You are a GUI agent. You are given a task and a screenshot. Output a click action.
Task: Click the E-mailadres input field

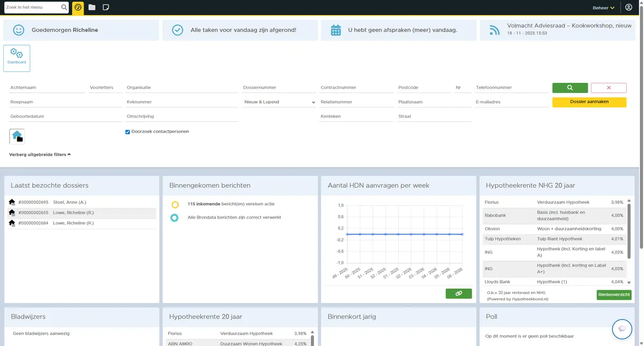(511, 102)
